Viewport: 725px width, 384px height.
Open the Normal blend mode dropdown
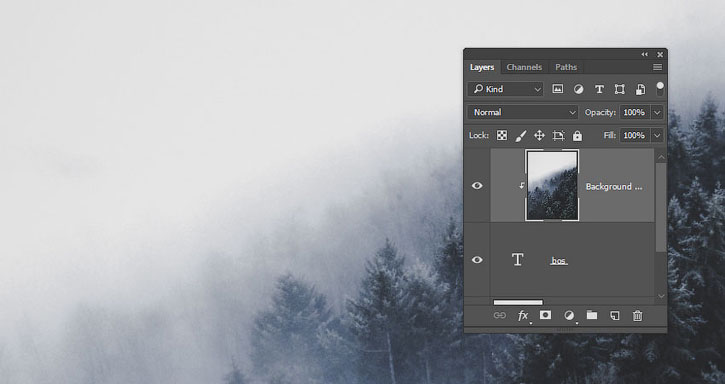tap(522, 112)
